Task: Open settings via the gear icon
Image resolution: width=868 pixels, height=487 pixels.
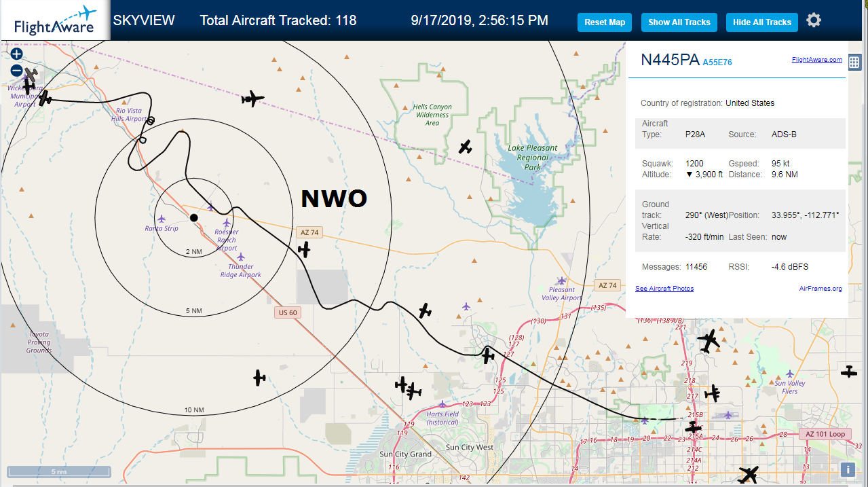Action: pyautogui.click(x=814, y=20)
